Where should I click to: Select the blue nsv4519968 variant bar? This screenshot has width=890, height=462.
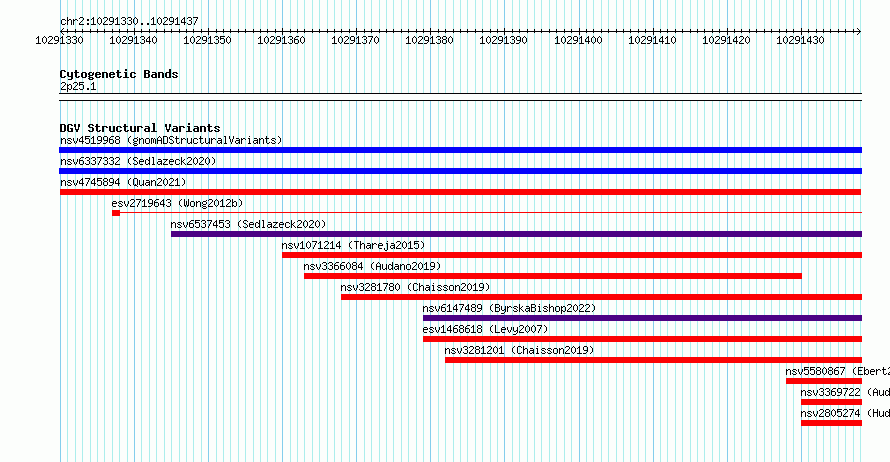coord(460,150)
